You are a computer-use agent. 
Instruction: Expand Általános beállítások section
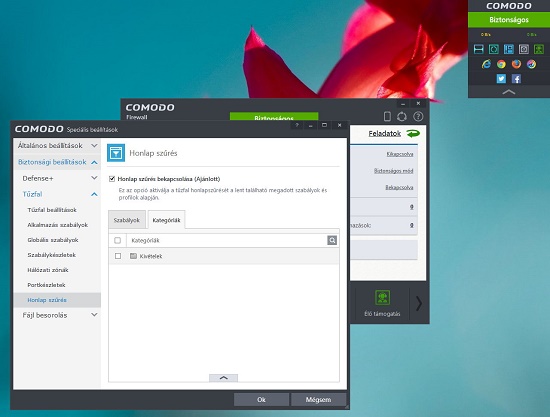pyautogui.click(x=57, y=146)
